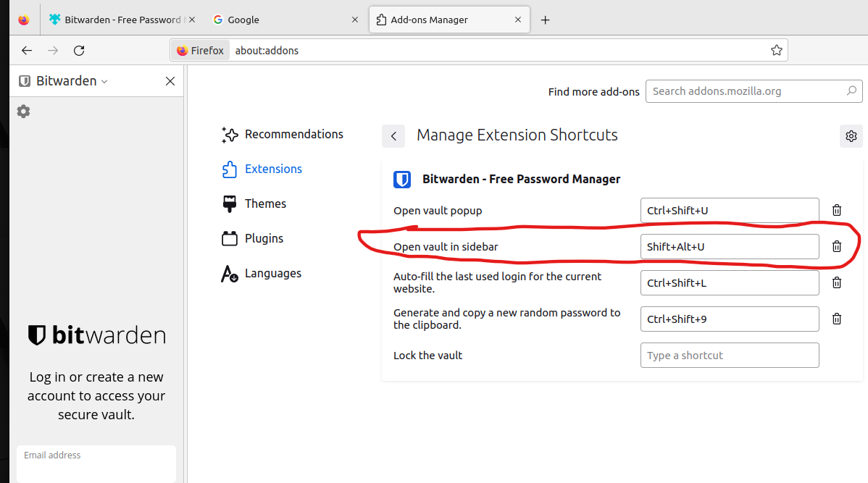Click the Bitwarden shield extension icon

pyautogui.click(x=402, y=180)
